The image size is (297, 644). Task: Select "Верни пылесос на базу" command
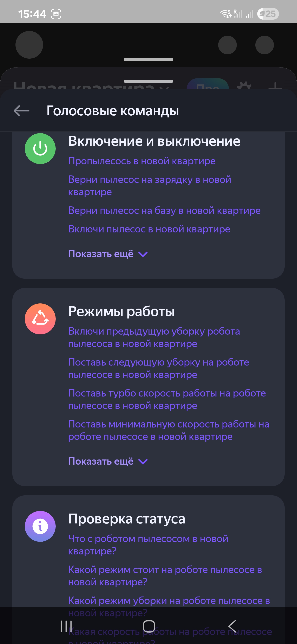point(164,211)
